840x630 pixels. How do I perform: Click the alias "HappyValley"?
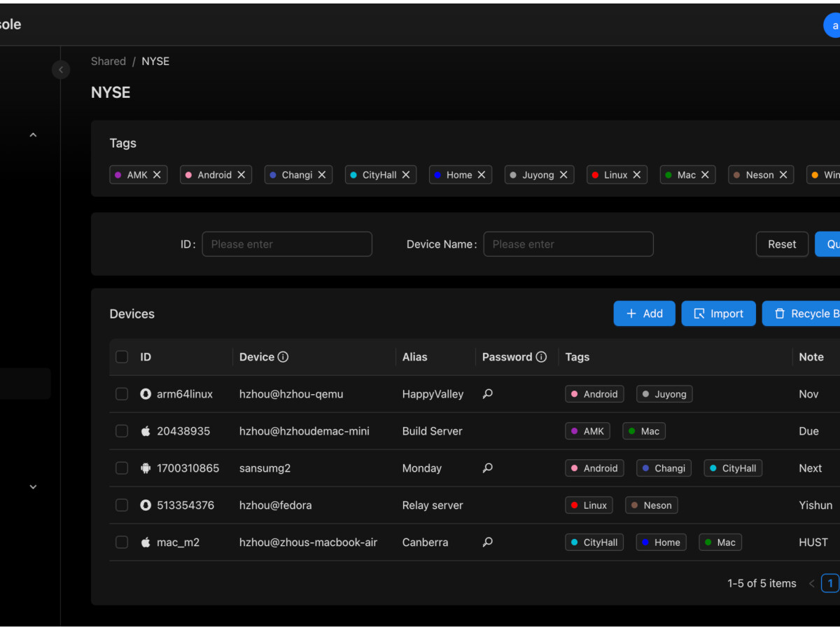(x=433, y=394)
